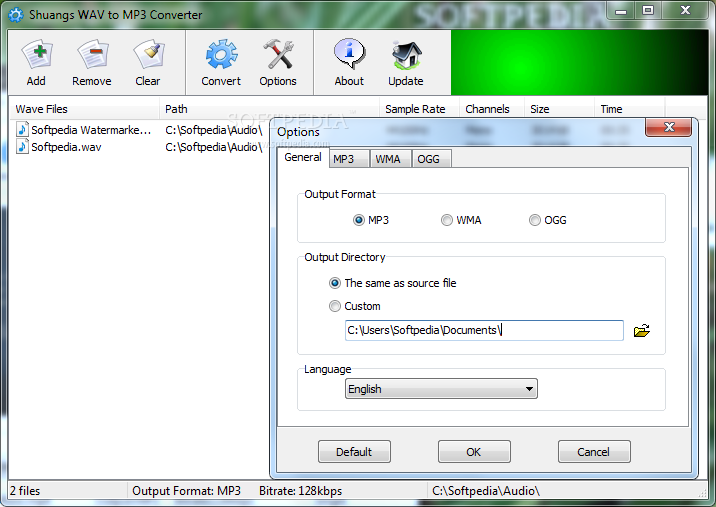Open the About info icon
The width and height of the screenshot is (716, 507).
(x=349, y=54)
